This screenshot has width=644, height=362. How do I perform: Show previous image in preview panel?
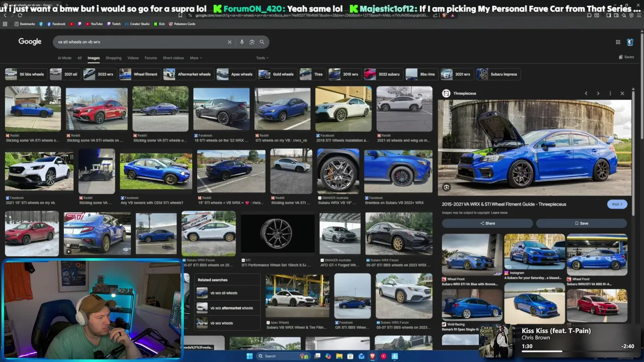tap(586, 94)
